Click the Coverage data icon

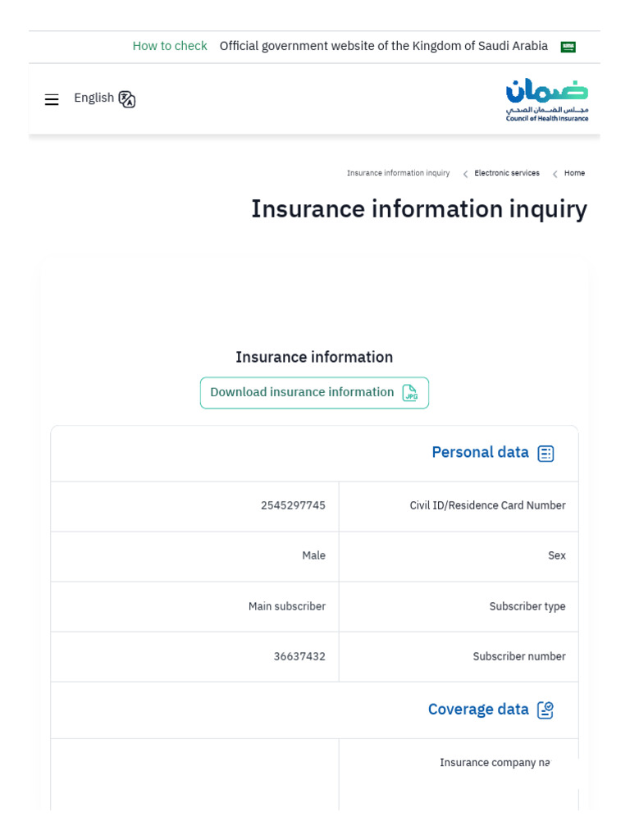coord(546,710)
